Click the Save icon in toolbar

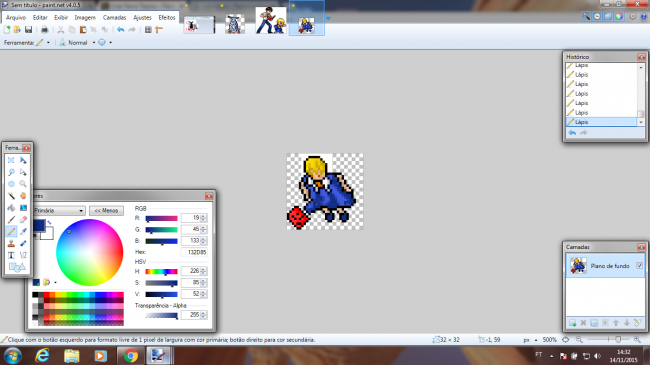(x=28, y=29)
